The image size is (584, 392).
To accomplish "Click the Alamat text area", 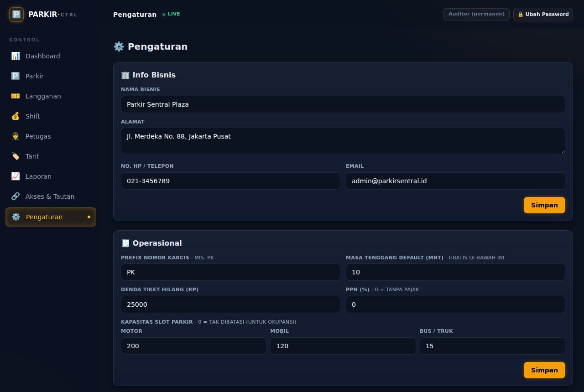I will 343,141.
